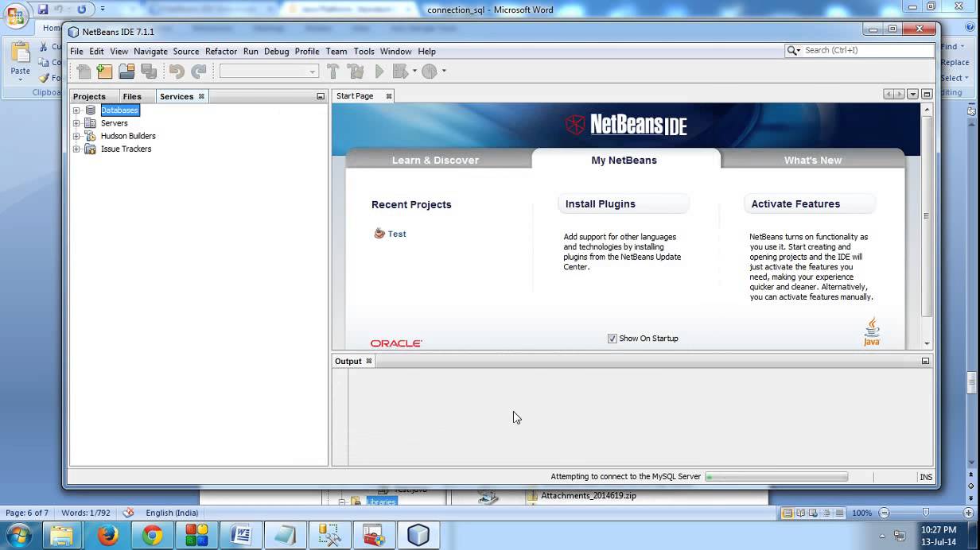Open the project configuration combo box
The image size is (980, 550).
[x=269, y=72]
